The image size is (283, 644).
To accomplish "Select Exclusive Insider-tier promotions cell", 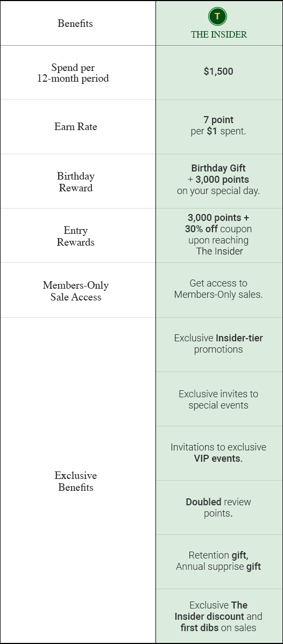I will 218,344.
